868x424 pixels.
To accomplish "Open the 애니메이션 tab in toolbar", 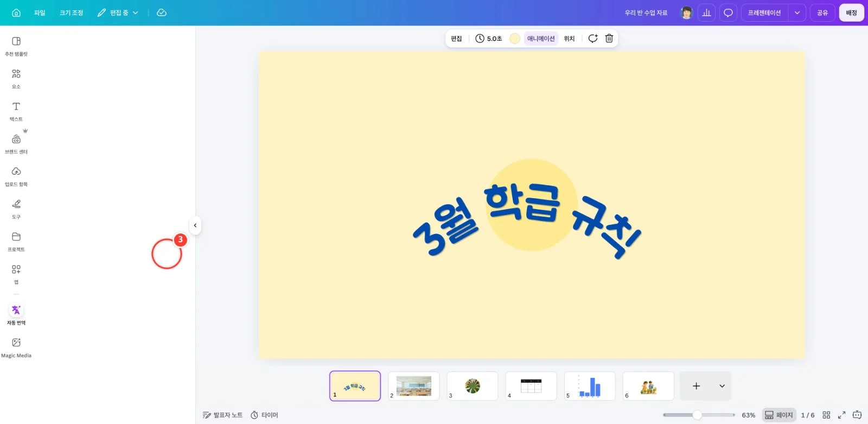I will [541, 39].
